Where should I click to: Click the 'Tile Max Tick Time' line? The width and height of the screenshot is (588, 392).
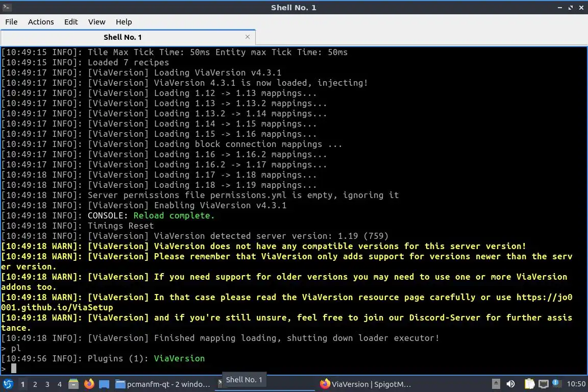tap(175, 52)
